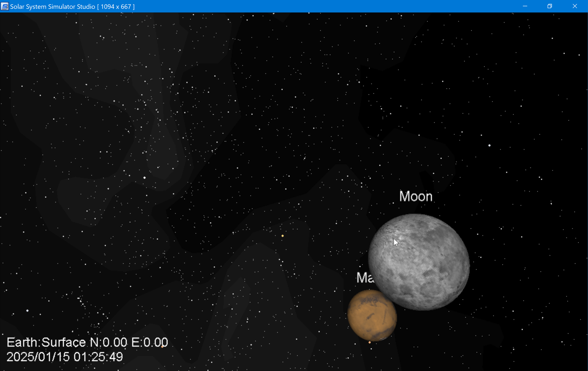Click bright star in lower-left corner of sky
This screenshot has width=588, height=371.
pos(27,311)
